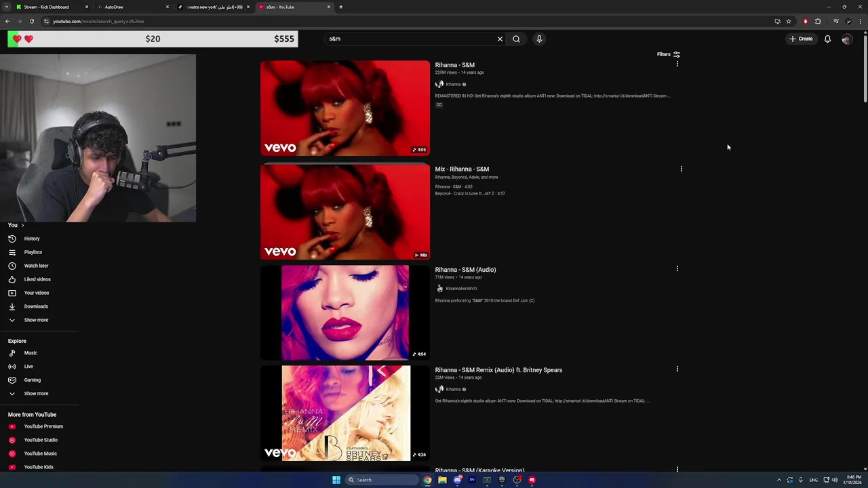Image resolution: width=868 pixels, height=488 pixels.
Task: Play the Mix - Rihanna - S&M thumbnail
Action: [345, 212]
